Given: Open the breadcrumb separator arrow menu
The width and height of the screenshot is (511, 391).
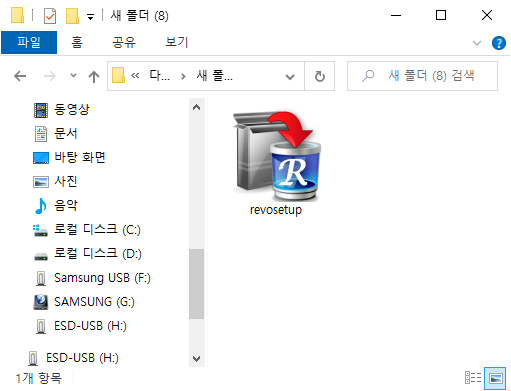Looking at the screenshot, I should pos(183,76).
